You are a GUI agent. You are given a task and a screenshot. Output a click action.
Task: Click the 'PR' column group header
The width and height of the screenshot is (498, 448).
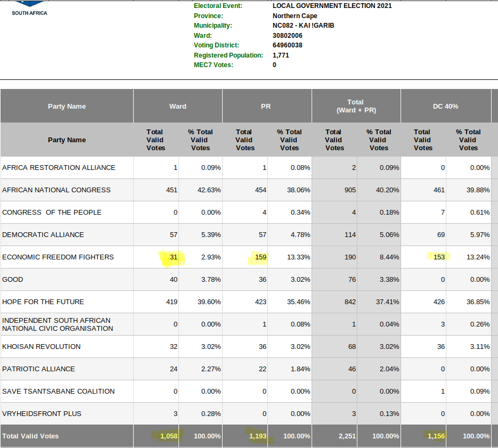[x=266, y=106]
